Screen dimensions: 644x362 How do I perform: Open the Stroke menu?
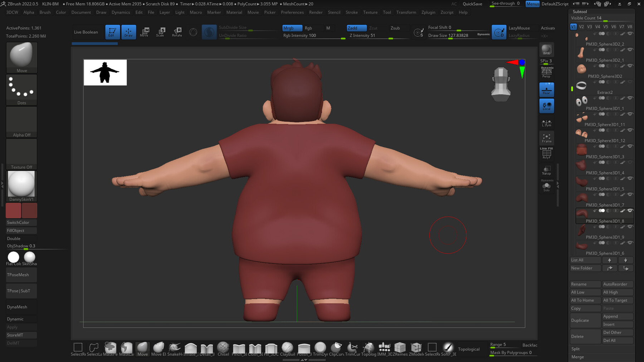pos(352,12)
